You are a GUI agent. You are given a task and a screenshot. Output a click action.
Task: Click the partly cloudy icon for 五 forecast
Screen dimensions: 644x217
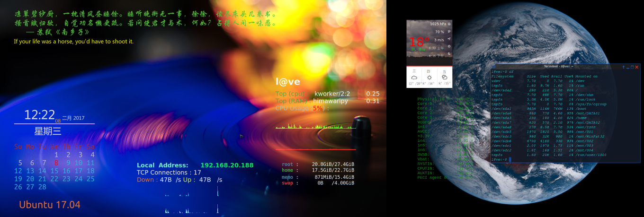point(445,77)
